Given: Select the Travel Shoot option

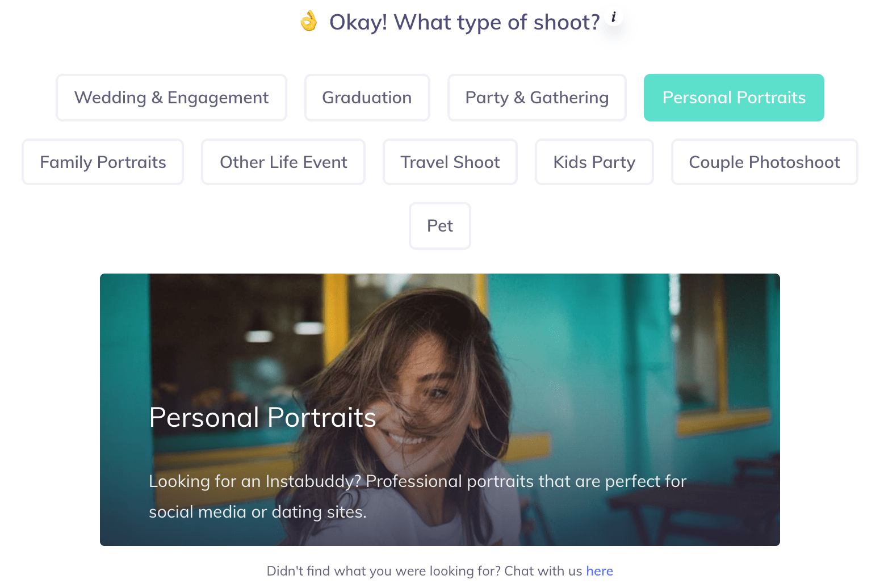Looking at the screenshot, I should point(450,162).
